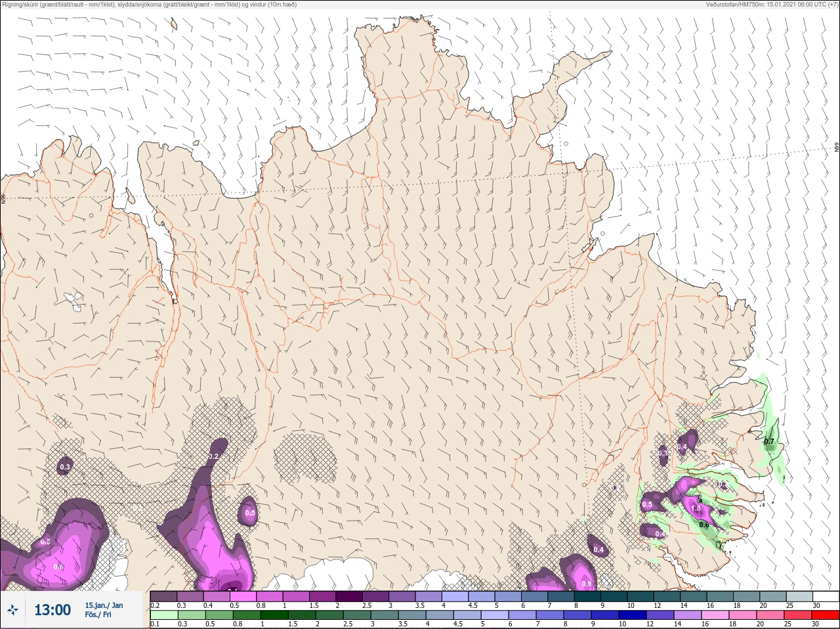The image size is (840, 629).
Task: Click the 0.3 precipitation value on the map
Action: point(64,467)
